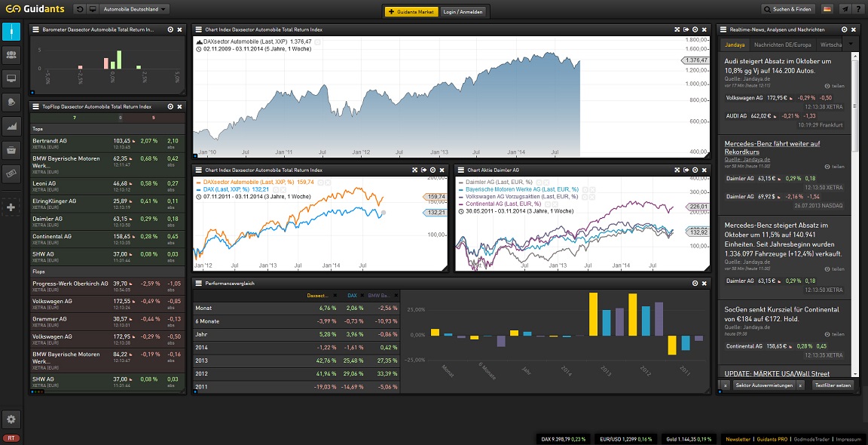The width and height of the screenshot is (868, 445).
Task: Export the DAX comparison chart widget
Action: (x=423, y=170)
